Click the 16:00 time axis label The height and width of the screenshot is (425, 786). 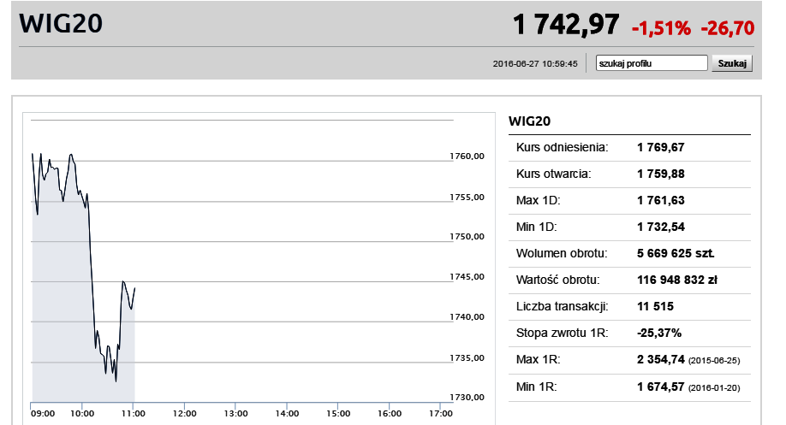click(389, 414)
